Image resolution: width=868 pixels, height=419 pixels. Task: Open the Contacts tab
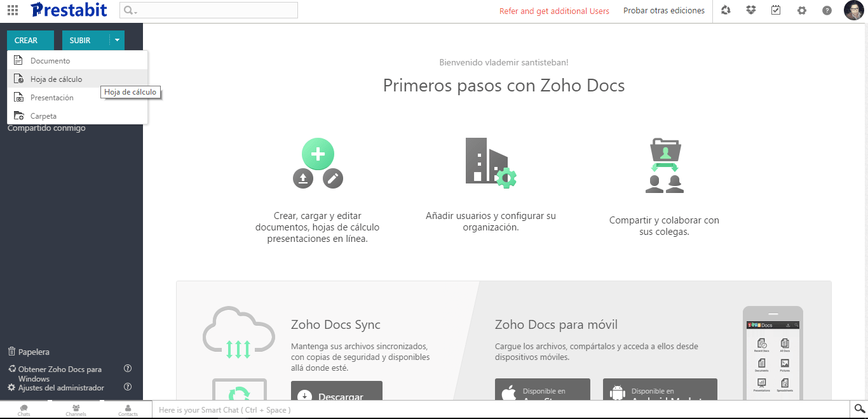click(x=128, y=409)
